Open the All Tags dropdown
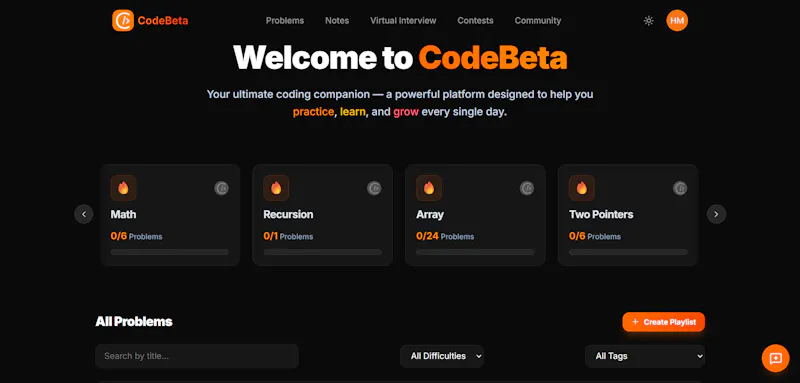800x383 pixels. coord(645,356)
